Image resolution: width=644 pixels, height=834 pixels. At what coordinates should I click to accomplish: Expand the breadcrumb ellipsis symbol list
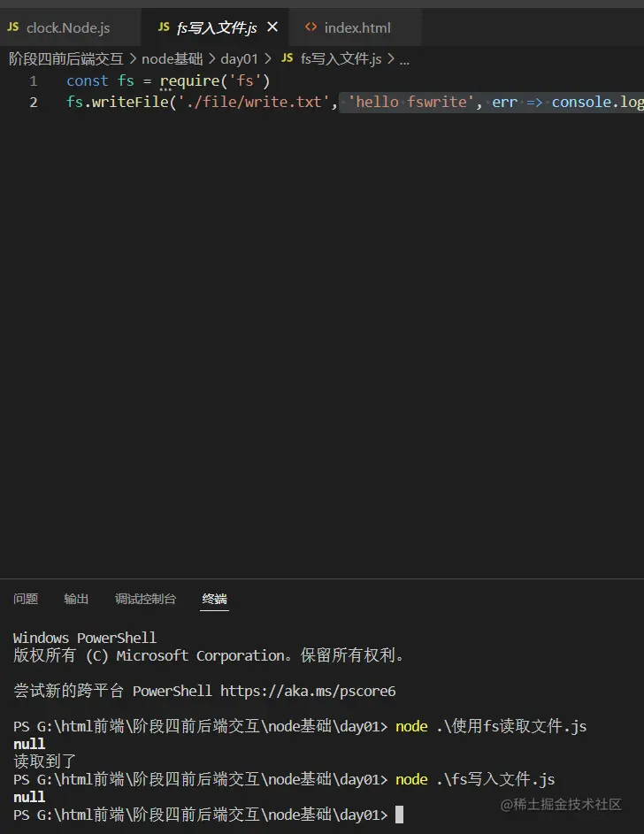404,61
